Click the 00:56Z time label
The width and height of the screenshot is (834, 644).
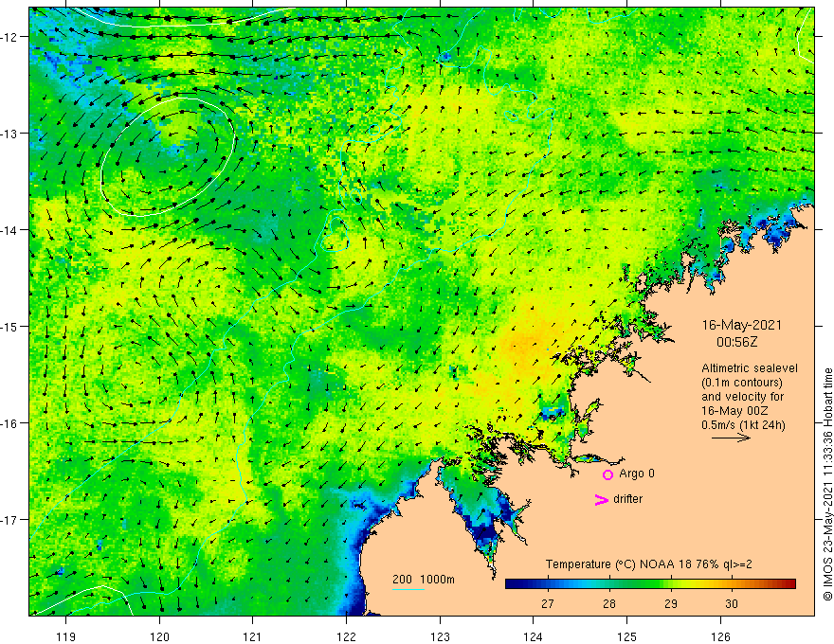pos(736,342)
